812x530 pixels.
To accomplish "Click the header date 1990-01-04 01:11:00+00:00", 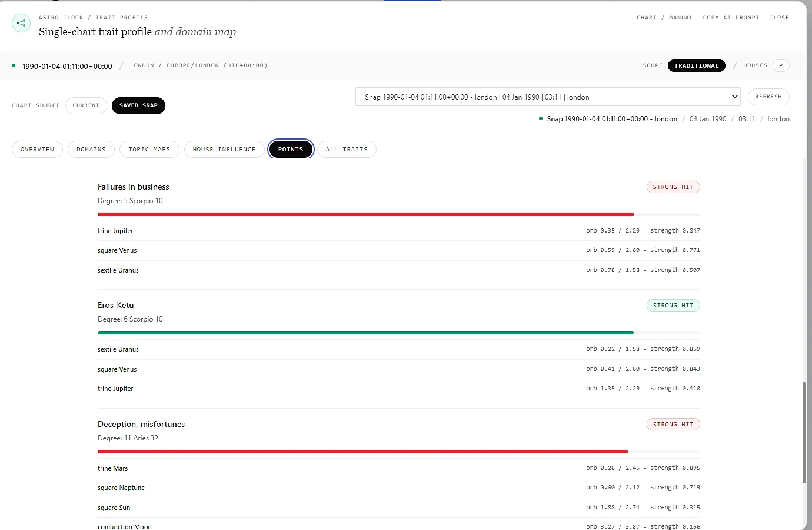I will click(67, 66).
